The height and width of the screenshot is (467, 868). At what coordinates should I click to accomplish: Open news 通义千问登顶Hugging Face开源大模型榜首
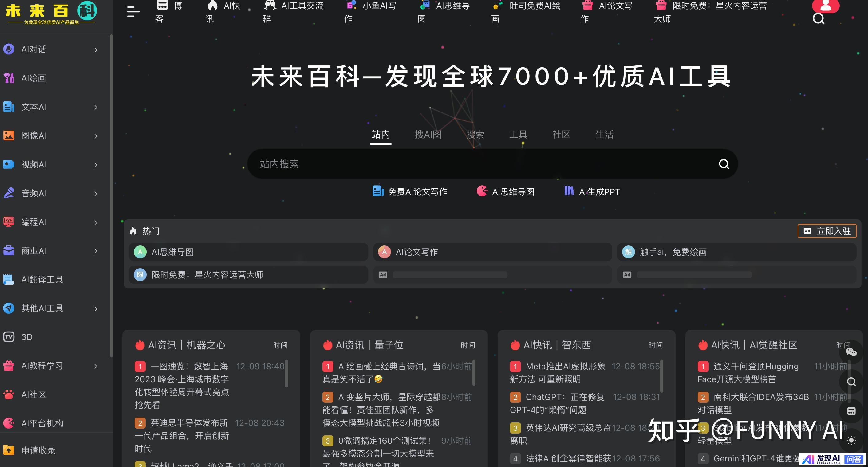[x=748, y=372]
